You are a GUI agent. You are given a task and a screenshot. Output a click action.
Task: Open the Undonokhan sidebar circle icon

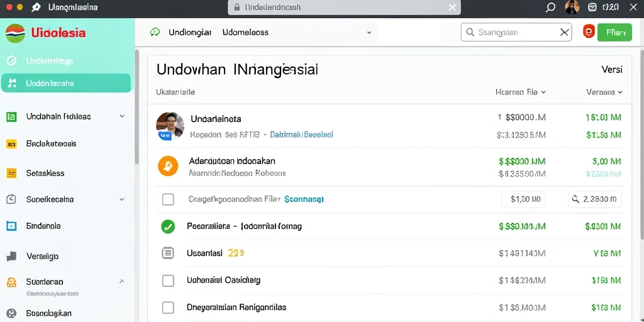click(12, 61)
